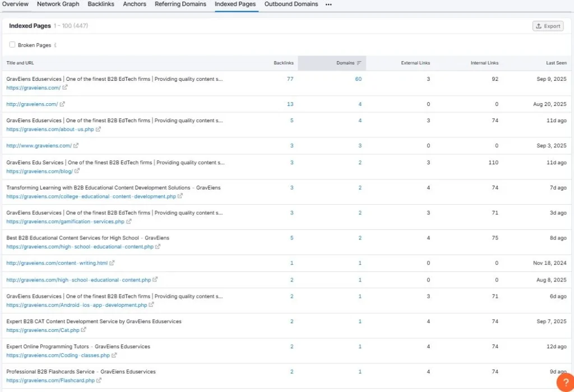Open external icon beside Flashcard.php
Viewport: 574px width, 392px height.
click(x=99, y=380)
